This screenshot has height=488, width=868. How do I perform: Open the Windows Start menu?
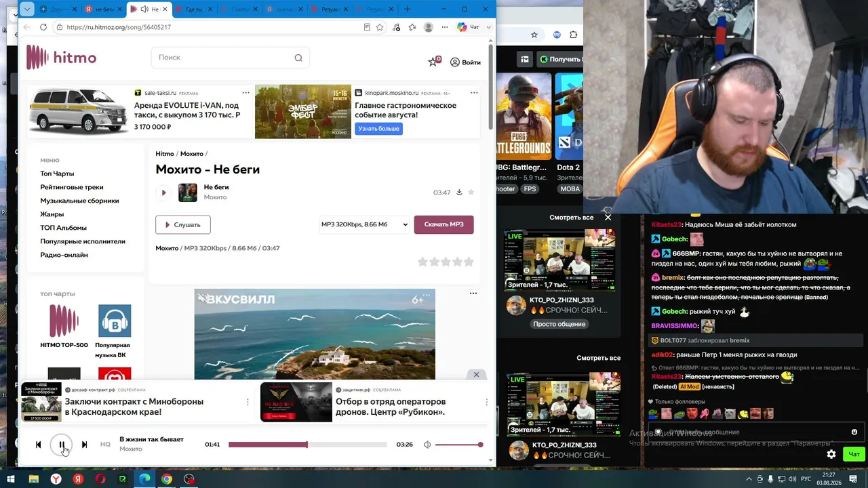coord(10,479)
